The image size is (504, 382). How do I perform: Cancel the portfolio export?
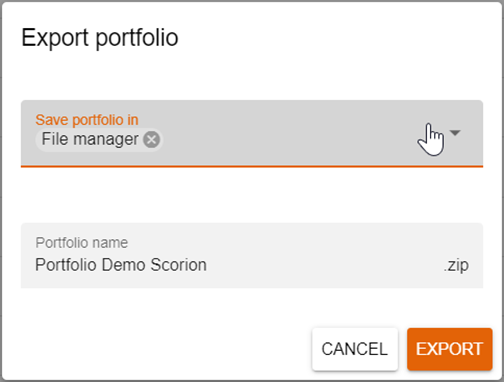pyautogui.click(x=355, y=349)
